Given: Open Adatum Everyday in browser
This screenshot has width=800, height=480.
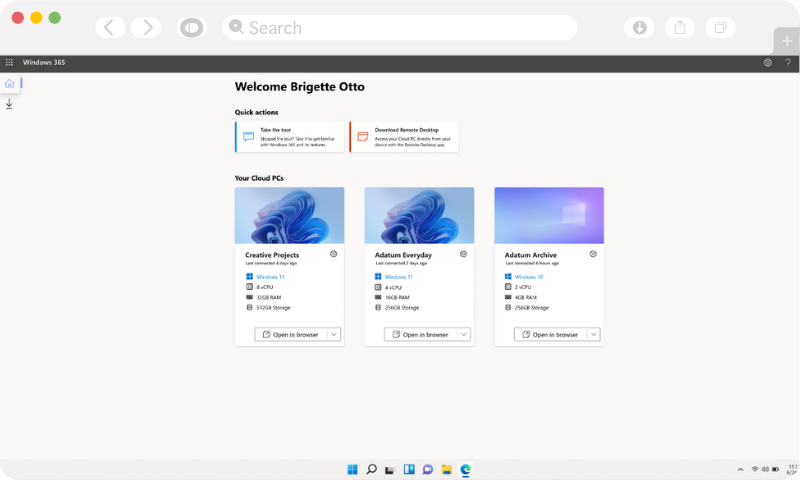Looking at the screenshot, I should 420,335.
